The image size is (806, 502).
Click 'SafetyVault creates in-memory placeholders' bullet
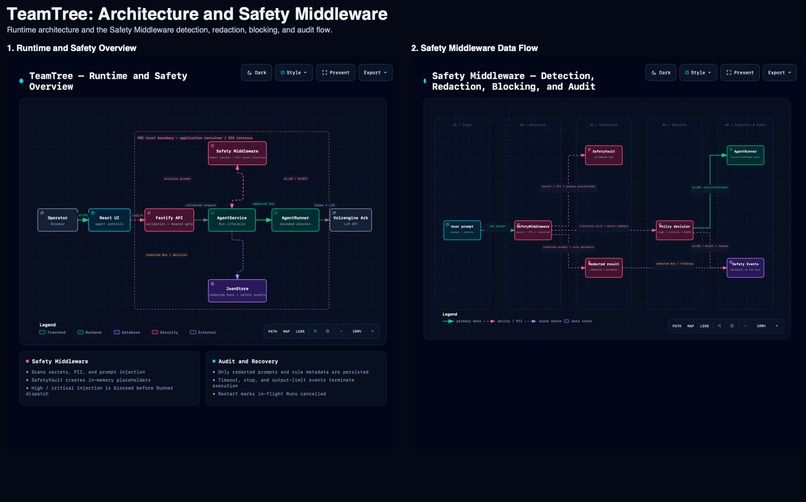tap(90, 380)
